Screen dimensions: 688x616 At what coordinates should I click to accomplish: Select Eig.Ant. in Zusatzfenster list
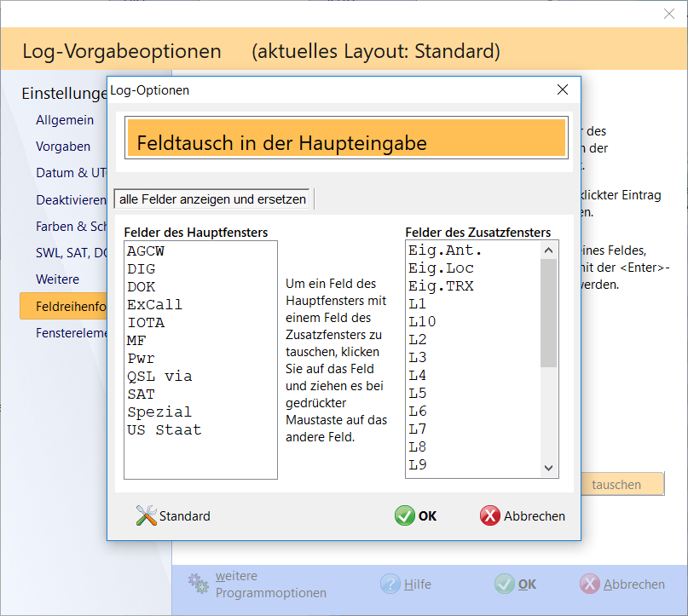click(x=473, y=250)
